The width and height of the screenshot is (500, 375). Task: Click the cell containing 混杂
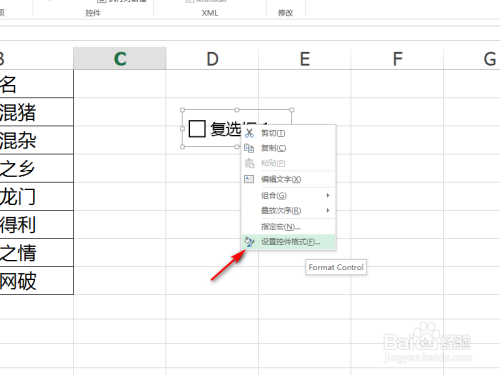pos(36,140)
